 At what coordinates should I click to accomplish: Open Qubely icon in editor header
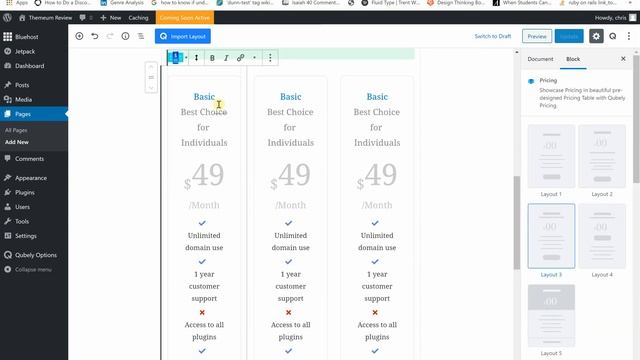tap(613, 36)
